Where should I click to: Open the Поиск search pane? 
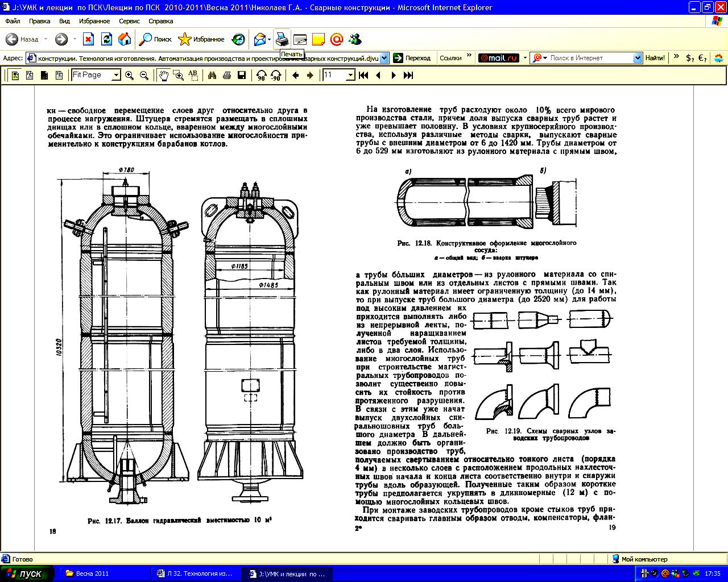[x=156, y=39]
